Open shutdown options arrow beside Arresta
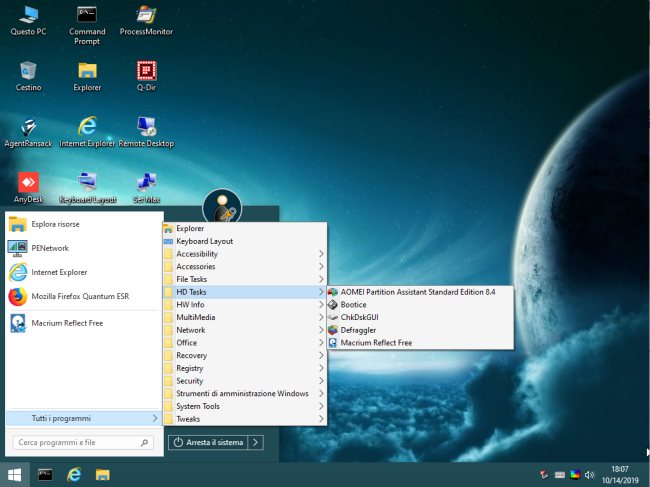Viewport: 650px width, 487px height. pos(255,443)
